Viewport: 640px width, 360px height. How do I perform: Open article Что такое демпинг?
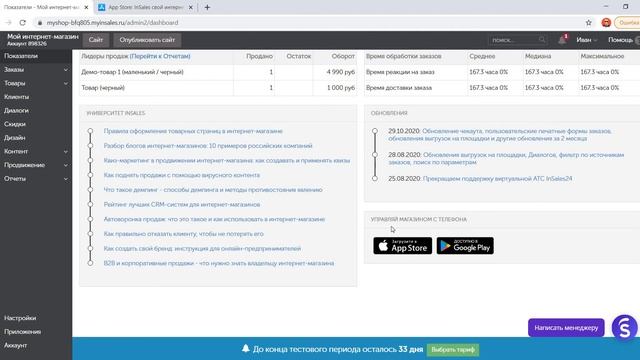(213, 190)
